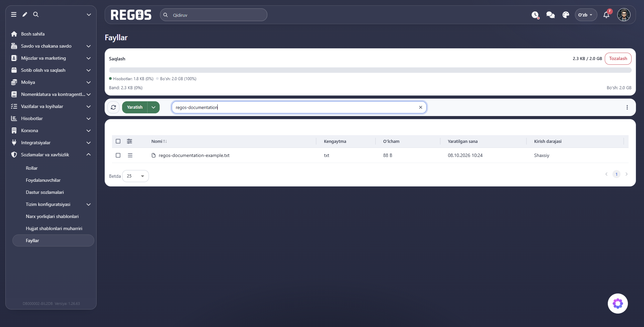
Task: Open the O'zb language dropdown
Action: pos(586,15)
